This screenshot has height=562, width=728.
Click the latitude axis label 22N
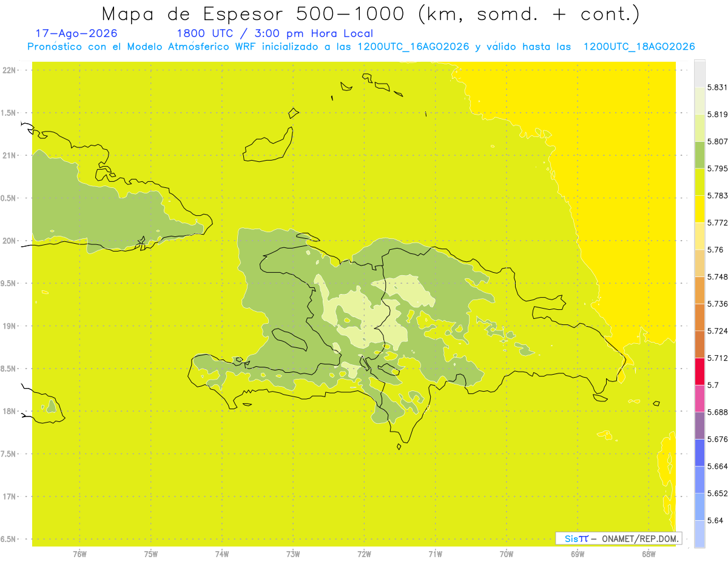tap(10, 70)
